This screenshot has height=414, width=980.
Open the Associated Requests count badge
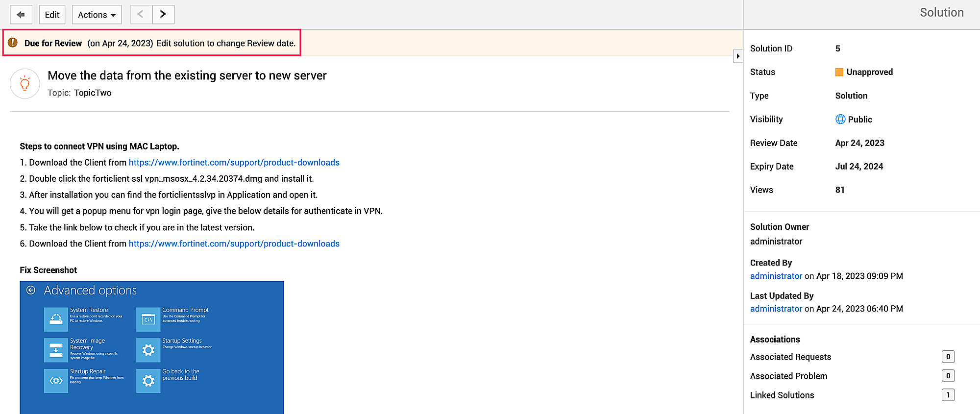tap(948, 357)
